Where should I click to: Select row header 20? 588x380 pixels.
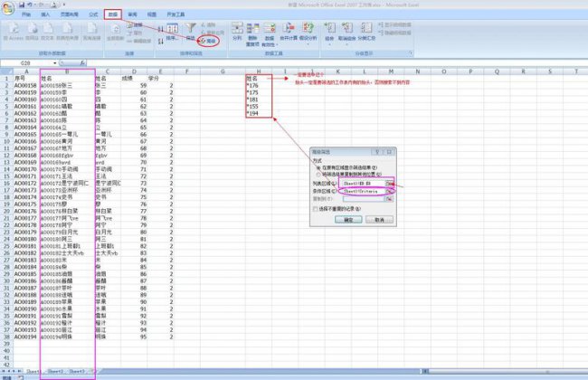tap(6, 211)
